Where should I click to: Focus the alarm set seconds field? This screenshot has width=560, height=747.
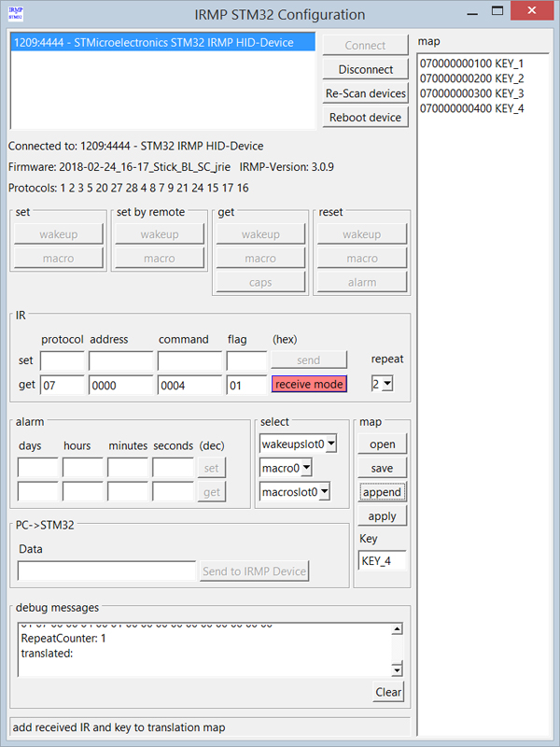tap(173, 468)
